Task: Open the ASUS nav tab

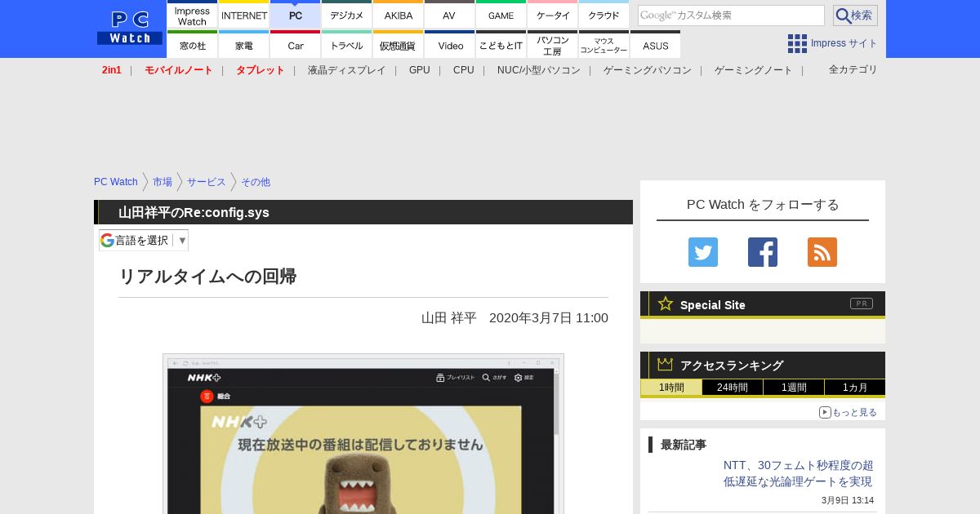Action: 656,44
